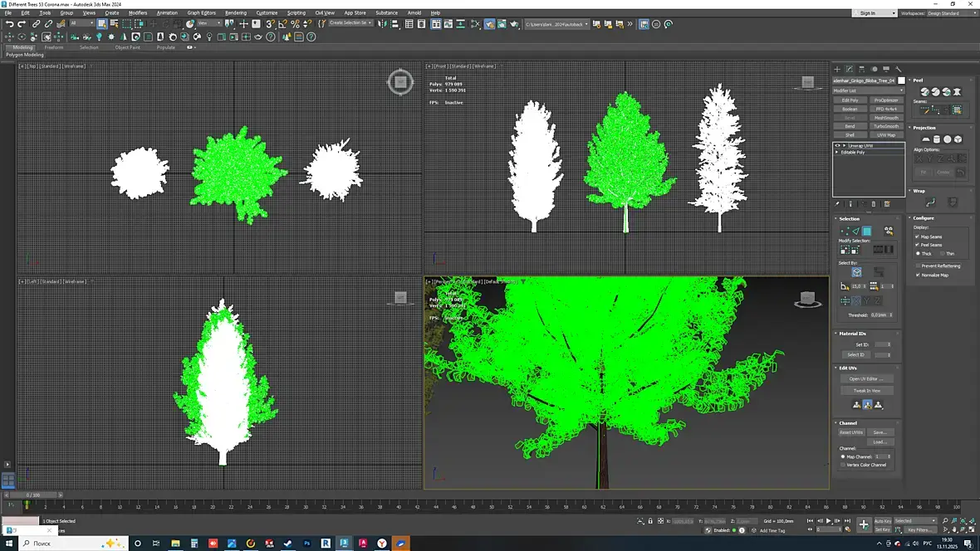Click the Angle Snap toggle icon
The image size is (980, 551).
tap(282, 24)
